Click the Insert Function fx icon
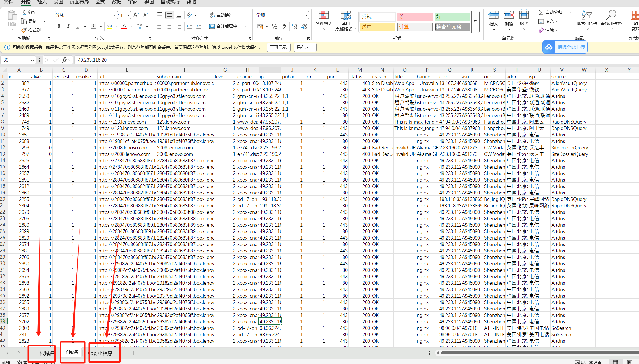Viewport: 639px width, 364px height. click(64, 60)
